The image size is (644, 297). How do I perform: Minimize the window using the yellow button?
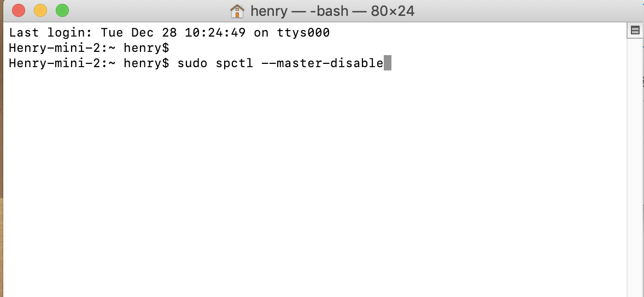coord(40,10)
